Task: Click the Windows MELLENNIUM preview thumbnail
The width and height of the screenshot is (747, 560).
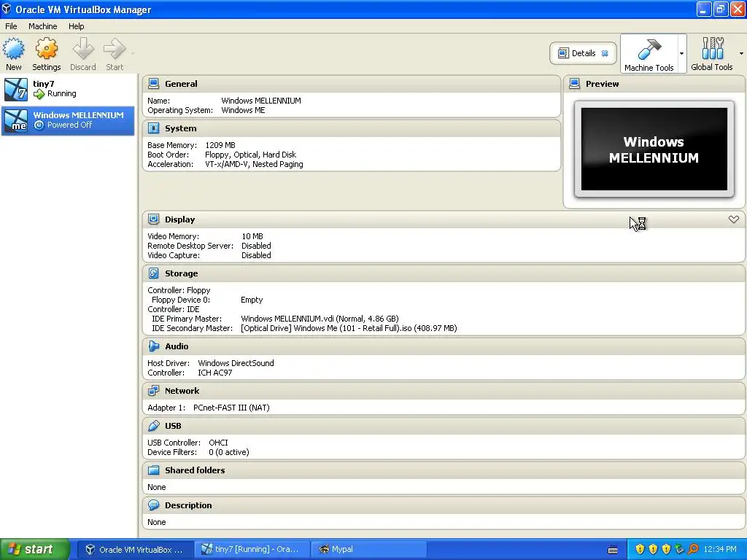Action: (x=654, y=149)
